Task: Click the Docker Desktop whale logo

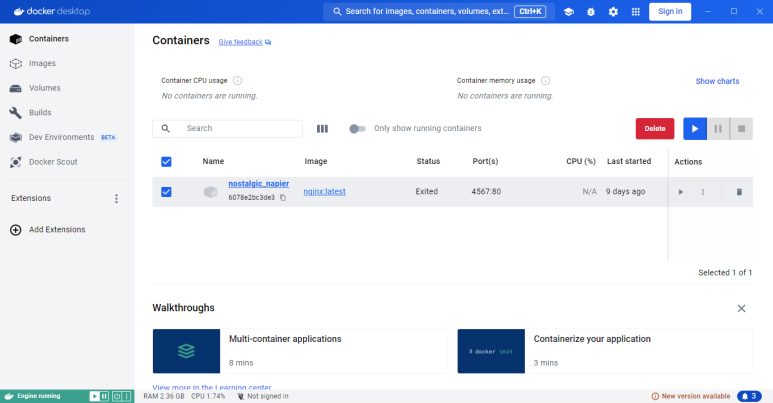Action: point(19,11)
